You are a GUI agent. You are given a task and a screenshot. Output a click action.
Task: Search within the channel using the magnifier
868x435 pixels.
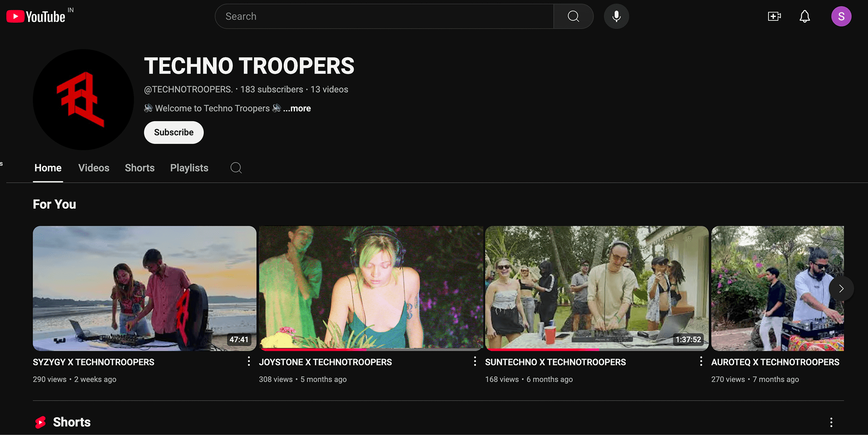[x=236, y=168]
